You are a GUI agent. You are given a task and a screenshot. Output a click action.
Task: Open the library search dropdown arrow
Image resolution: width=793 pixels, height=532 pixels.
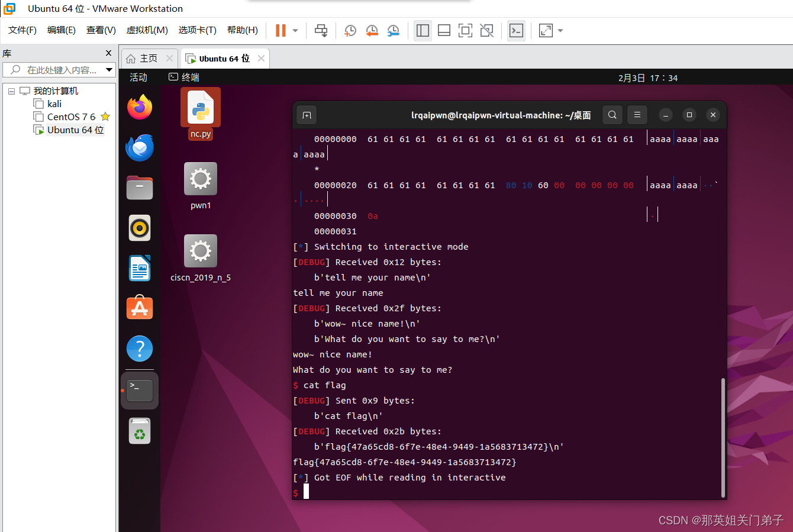pyautogui.click(x=109, y=70)
